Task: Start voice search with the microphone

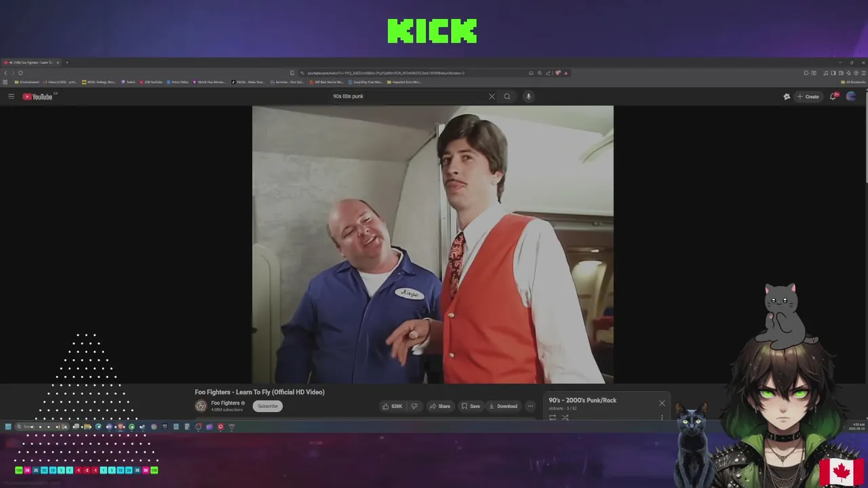Action: coord(528,96)
